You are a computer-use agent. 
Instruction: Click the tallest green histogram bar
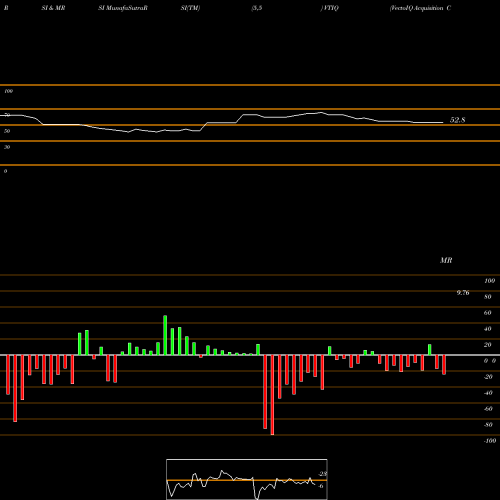(165, 335)
